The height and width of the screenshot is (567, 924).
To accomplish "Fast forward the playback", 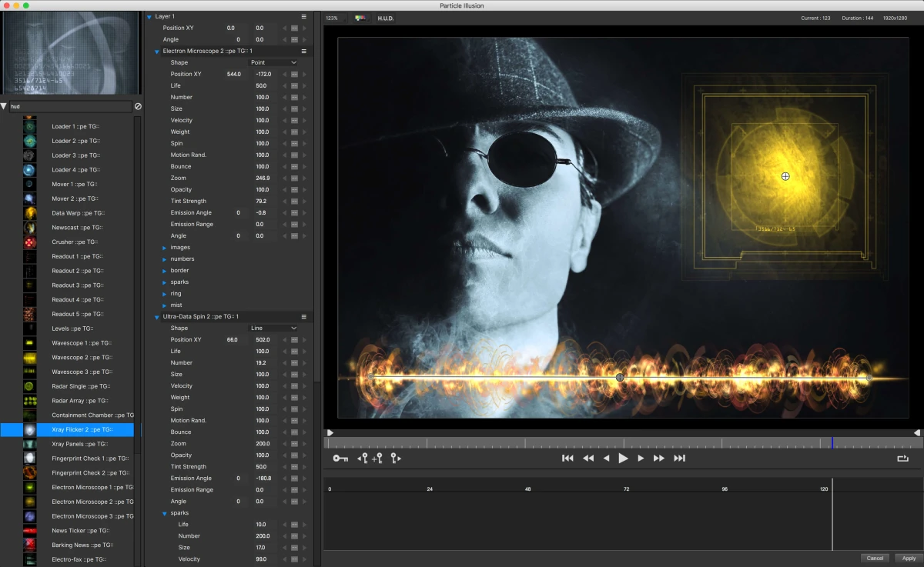I will 659,459.
